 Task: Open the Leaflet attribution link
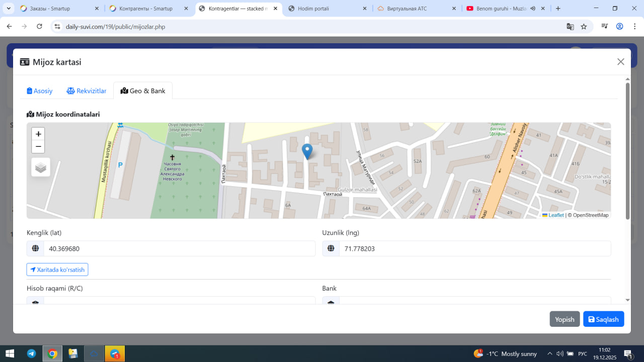click(x=555, y=215)
